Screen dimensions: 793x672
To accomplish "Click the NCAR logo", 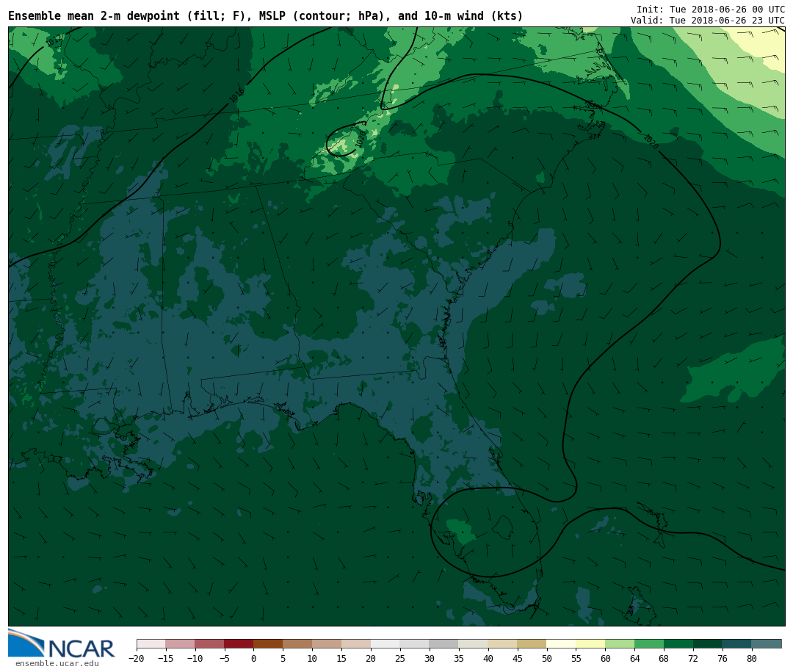I will [61, 644].
